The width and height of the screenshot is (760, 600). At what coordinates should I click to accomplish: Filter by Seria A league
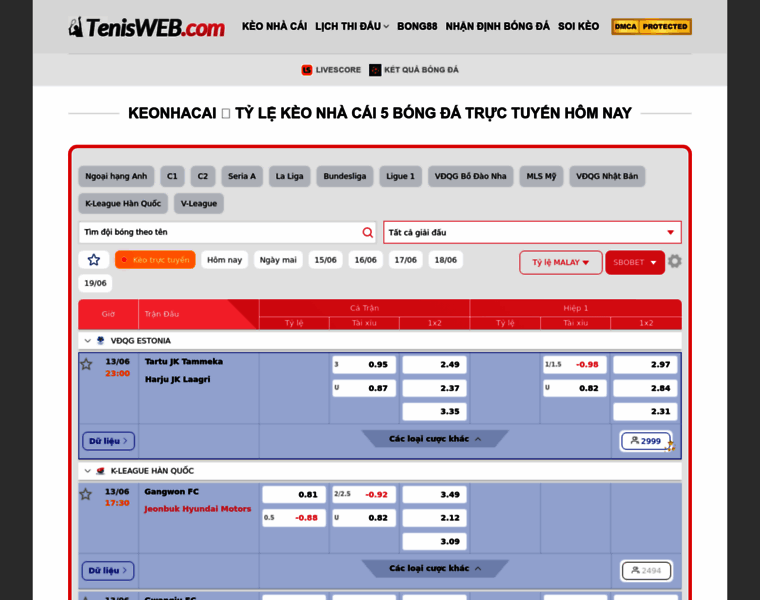click(x=242, y=176)
